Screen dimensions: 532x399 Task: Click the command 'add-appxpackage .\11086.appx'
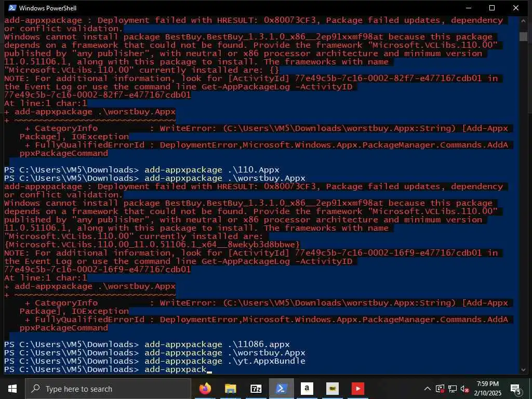(x=217, y=344)
